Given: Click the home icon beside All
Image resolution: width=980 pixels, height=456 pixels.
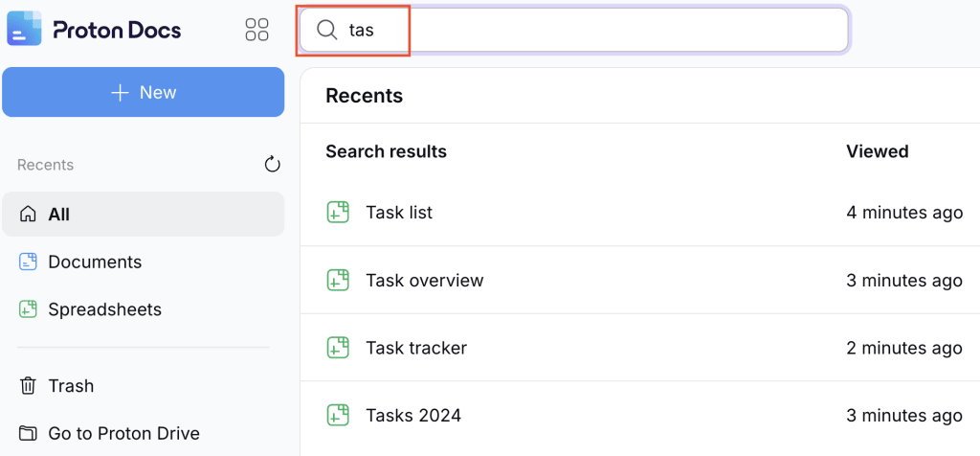Looking at the screenshot, I should click(28, 215).
